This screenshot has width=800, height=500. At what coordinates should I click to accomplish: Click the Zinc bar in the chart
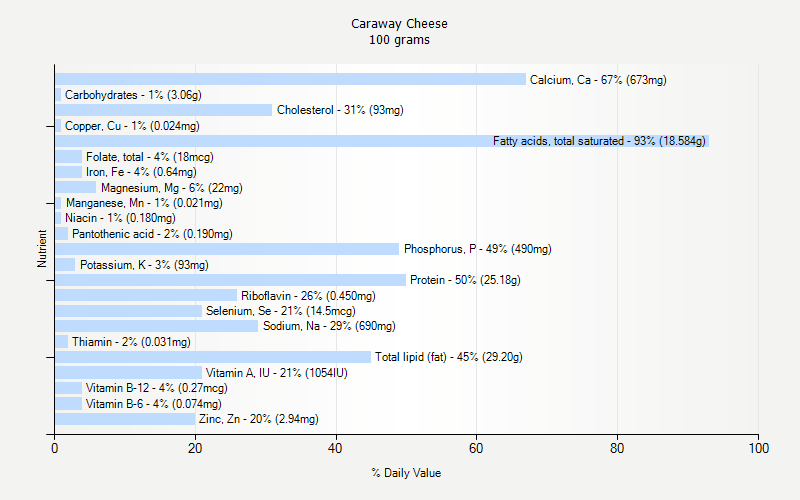[125, 419]
